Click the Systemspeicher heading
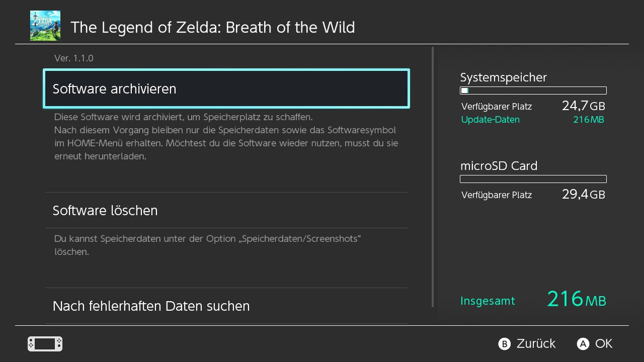 pyautogui.click(x=503, y=77)
